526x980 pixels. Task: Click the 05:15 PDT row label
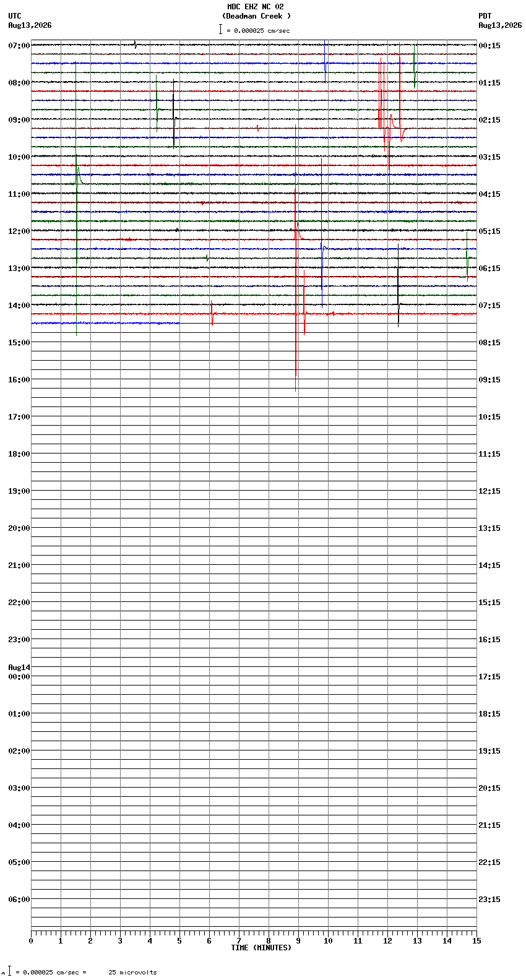pos(489,231)
